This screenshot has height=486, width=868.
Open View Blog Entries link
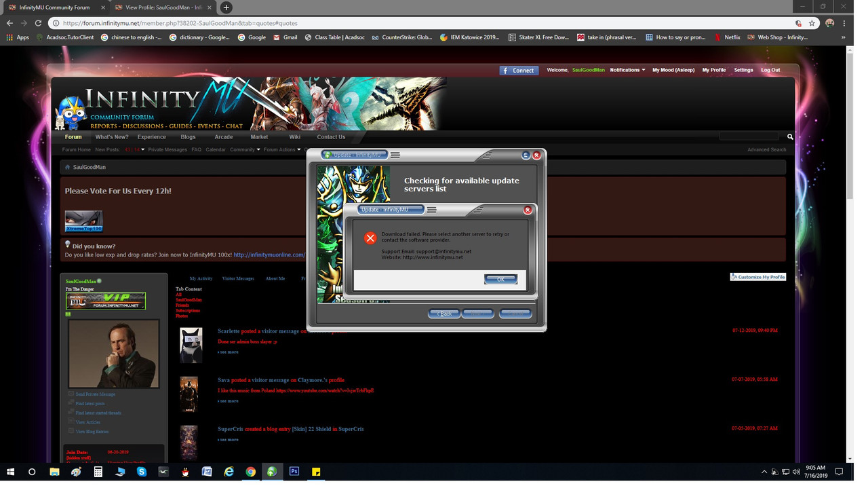point(92,432)
